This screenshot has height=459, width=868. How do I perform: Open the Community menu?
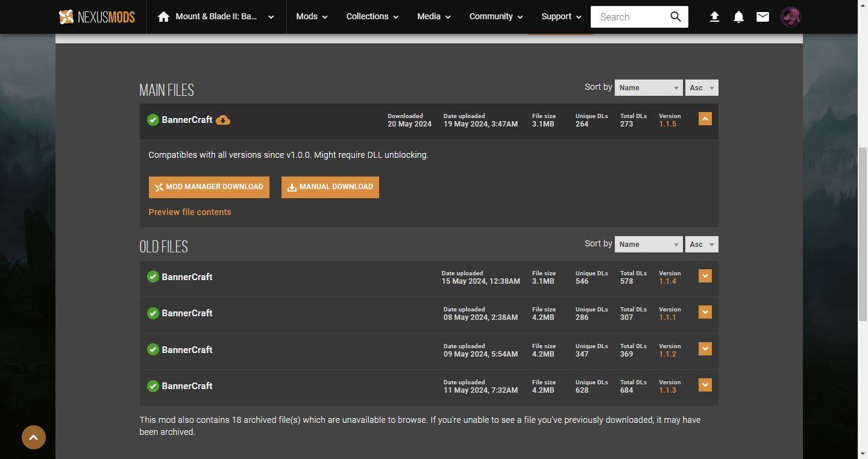point(496,17)
